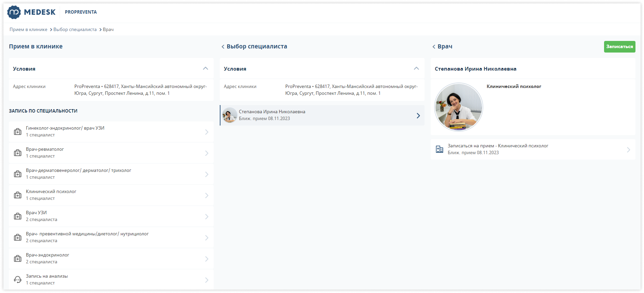Open chevron on Врач-ревматолог row
This screenshot has width=644, height=293.
pos(207,153)
